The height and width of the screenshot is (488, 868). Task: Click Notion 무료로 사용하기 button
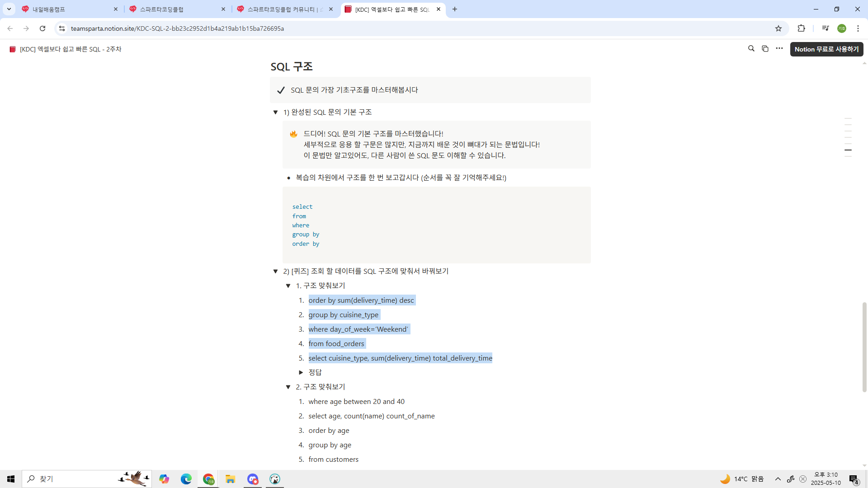[826, 49]
